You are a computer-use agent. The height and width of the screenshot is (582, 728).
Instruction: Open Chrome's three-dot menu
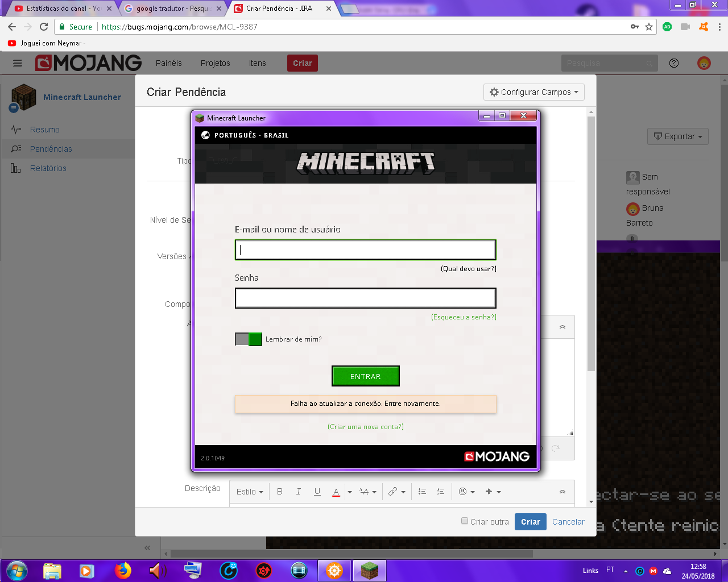click(719, 27)
